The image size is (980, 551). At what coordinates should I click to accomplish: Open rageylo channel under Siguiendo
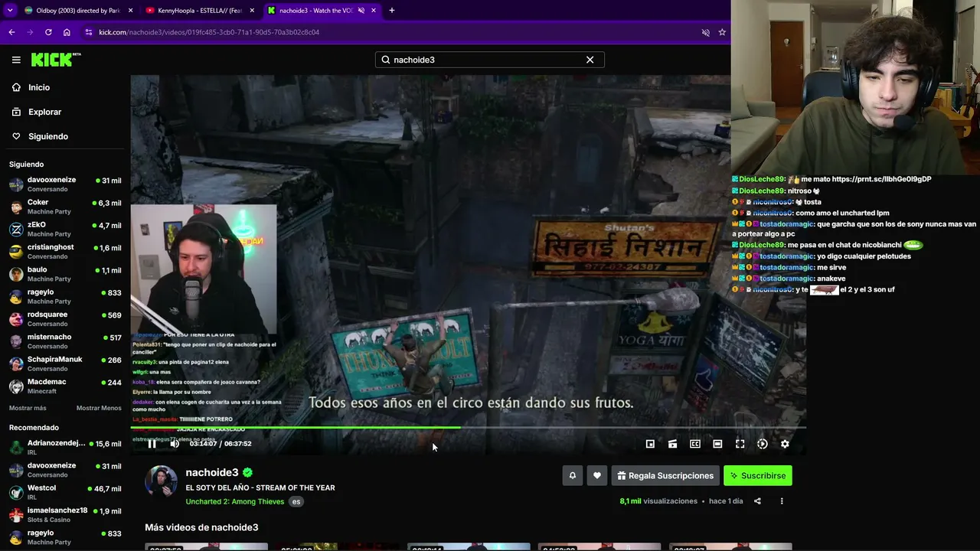(65, 296)
